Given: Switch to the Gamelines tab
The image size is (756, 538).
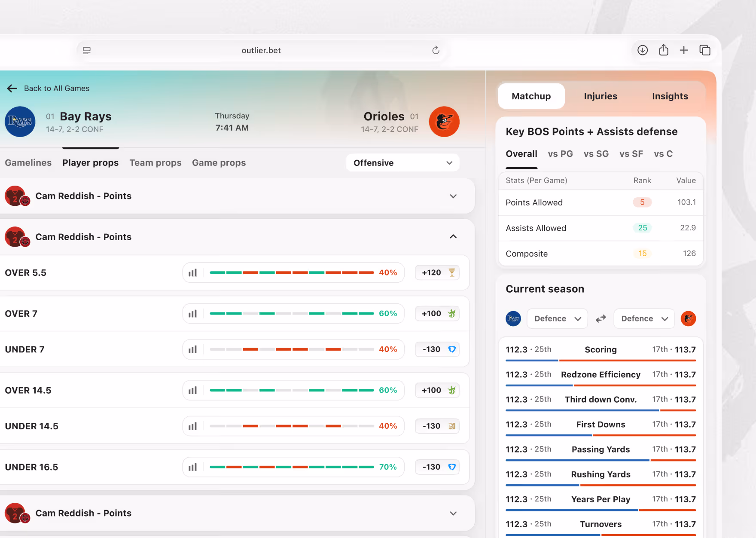Looking at the screenshot, I should click(x=28, y=163).
